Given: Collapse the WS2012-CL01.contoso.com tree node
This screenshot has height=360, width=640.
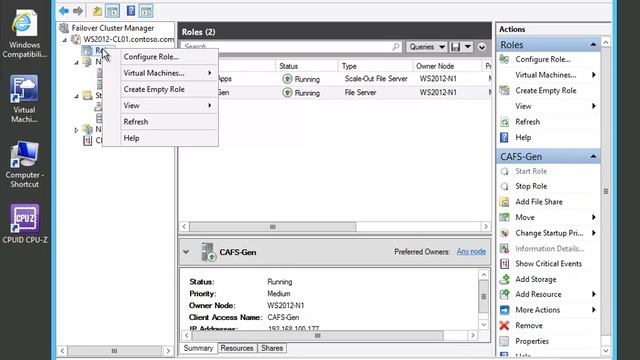Looking at the screenshot, I should pos(64,40).
